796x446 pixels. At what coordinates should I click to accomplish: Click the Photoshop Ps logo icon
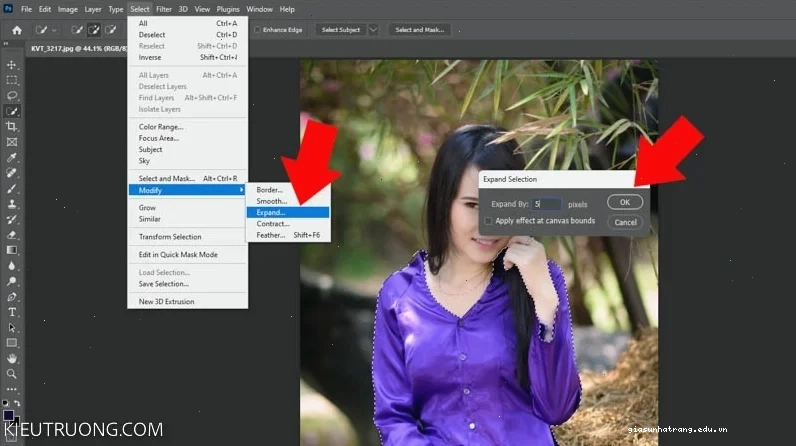[8, 9]
